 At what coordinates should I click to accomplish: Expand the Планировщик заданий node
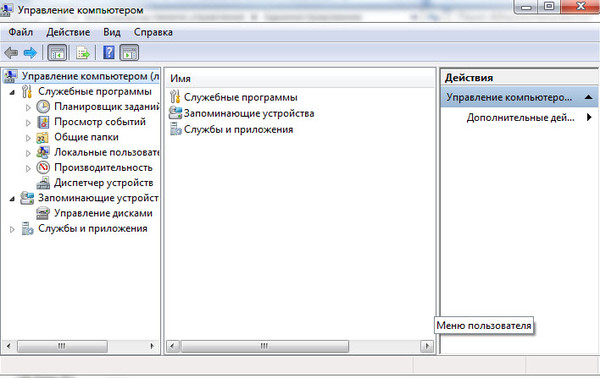(28, 108)
